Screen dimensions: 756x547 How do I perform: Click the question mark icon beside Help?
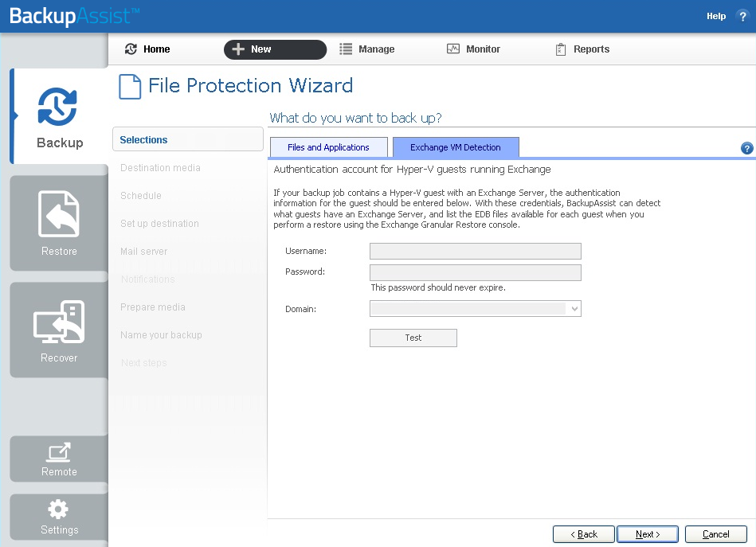pyautogui.click(x=742, y=16)
